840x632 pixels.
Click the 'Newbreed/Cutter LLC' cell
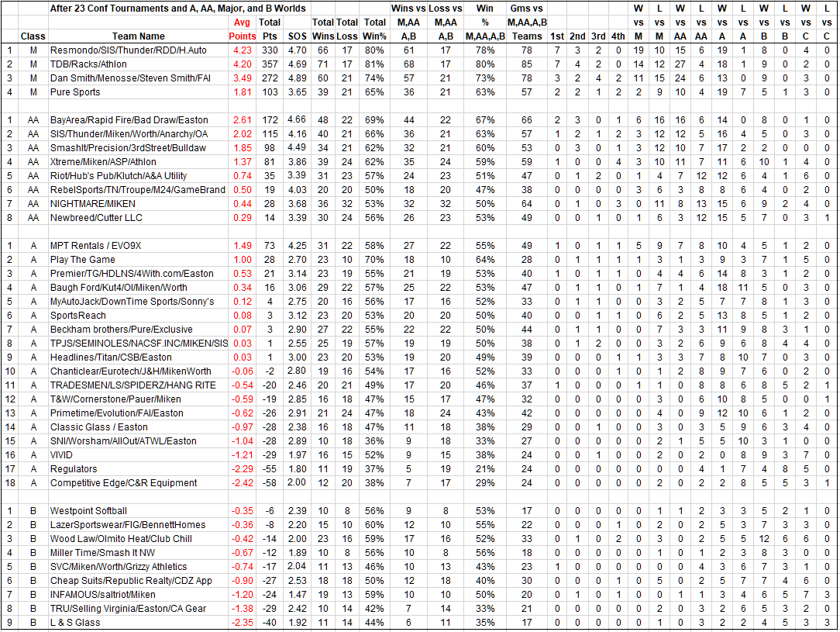[138, 218]
